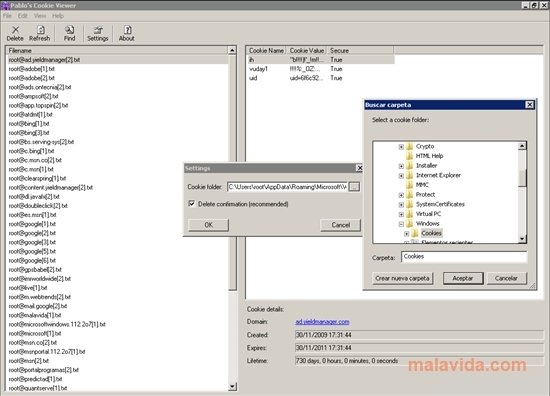Screen dimensions: 550x396
Task: Select the vuday1 cookie row
Action: click(x=320, y=69)
